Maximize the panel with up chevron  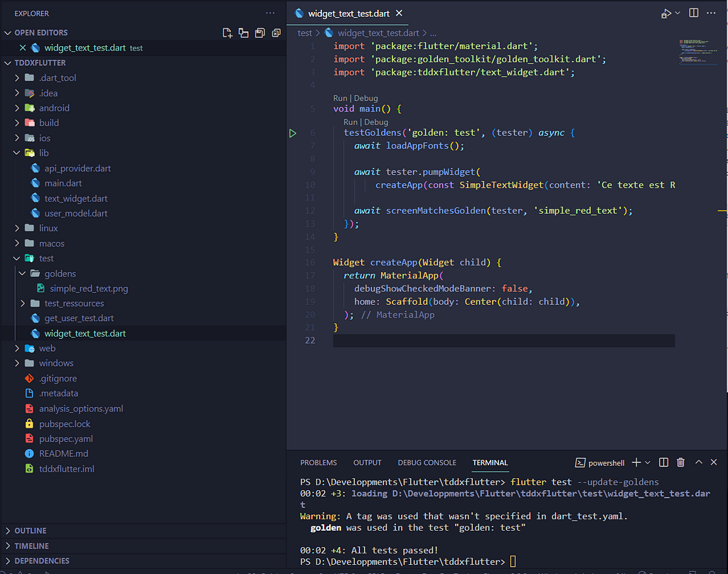(x=699, y=462)
